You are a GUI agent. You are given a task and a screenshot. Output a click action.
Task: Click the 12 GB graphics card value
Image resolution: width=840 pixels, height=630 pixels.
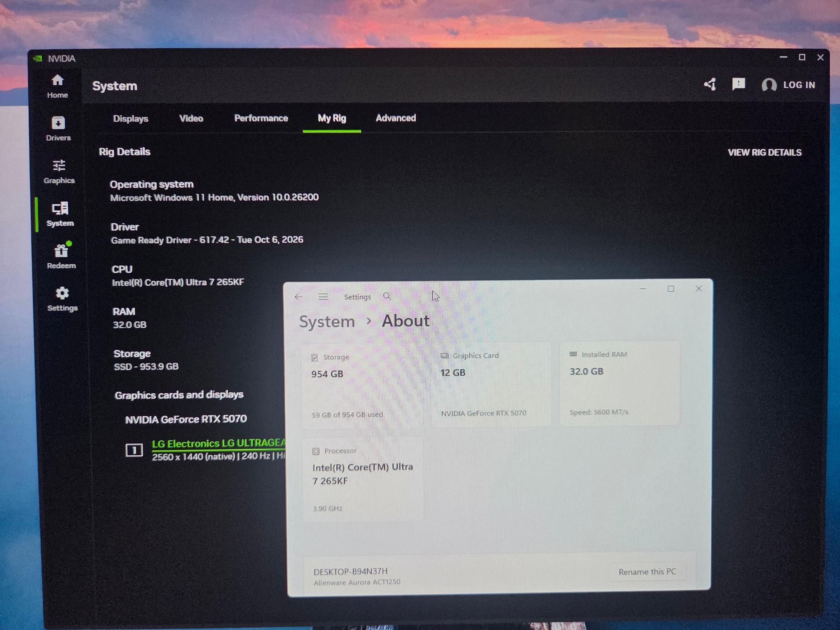[x=453, y=373]
